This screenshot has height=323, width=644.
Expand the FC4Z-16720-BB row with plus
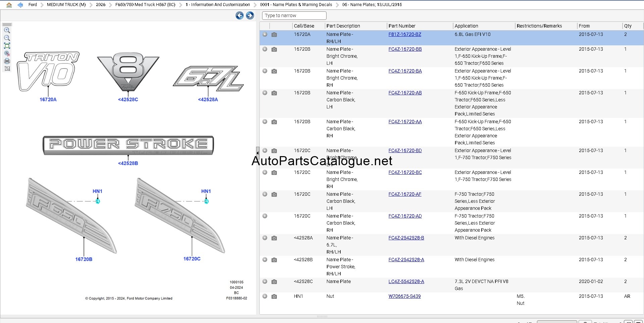click(265, 49)
